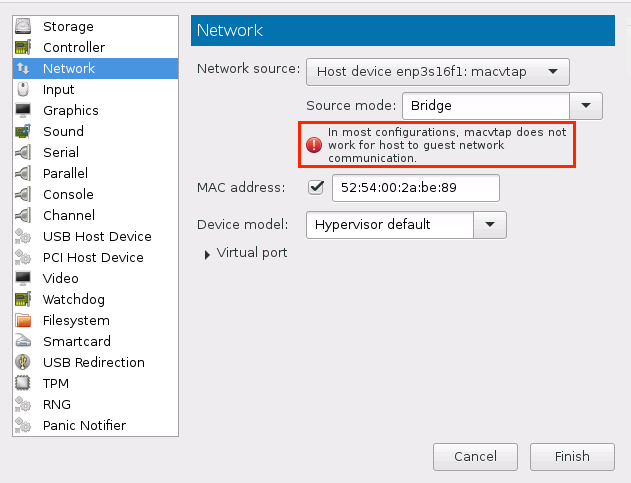Click the Sound card icon
Viewport: 631px width, 483px height.
(x=23, y=132)
